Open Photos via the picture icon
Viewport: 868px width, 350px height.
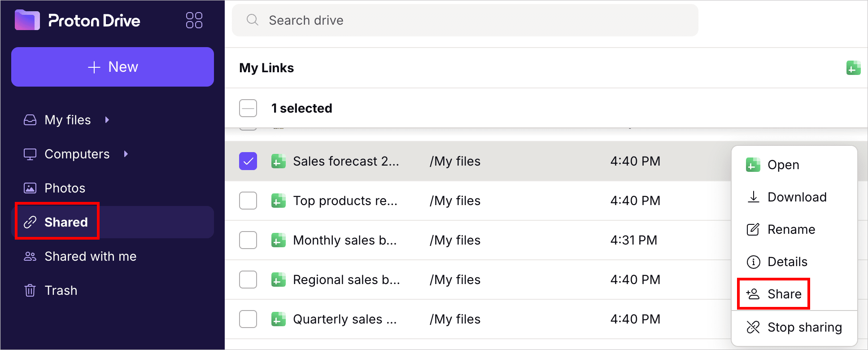point(30,188)
